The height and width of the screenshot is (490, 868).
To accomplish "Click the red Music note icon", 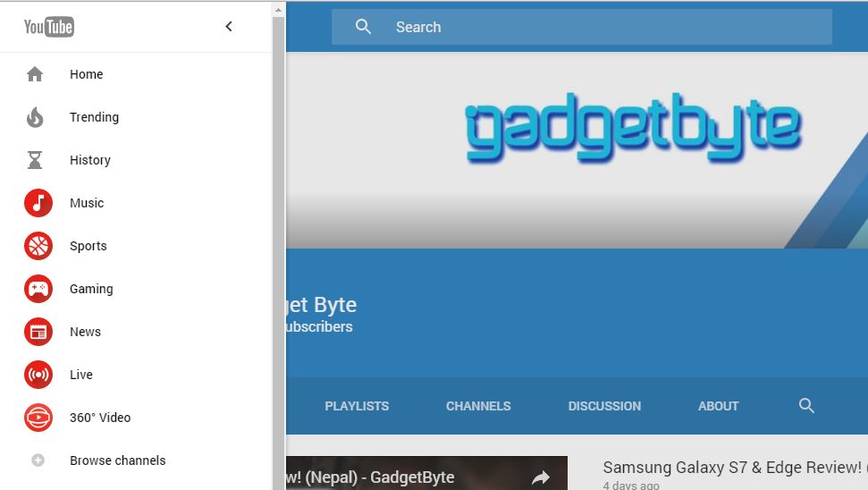I will coord(38,203).
